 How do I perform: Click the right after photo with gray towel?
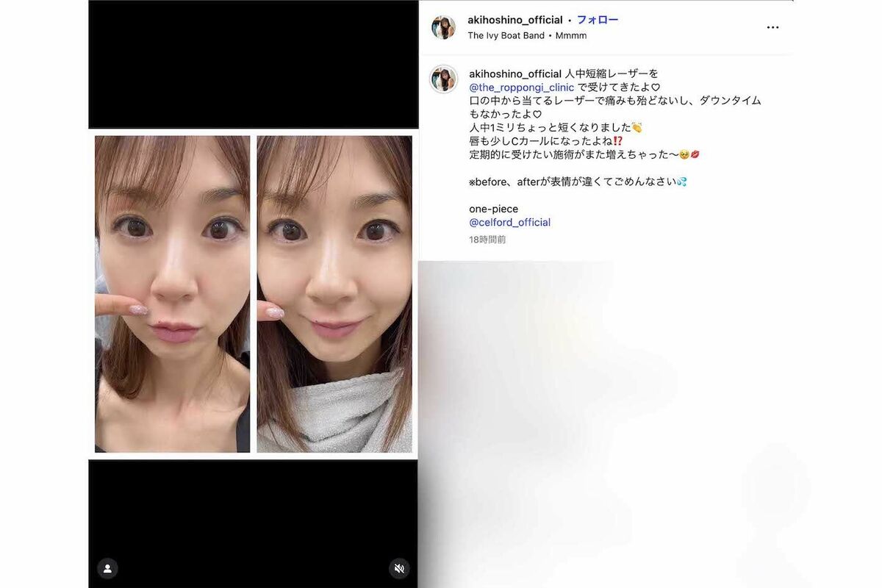(x=334, y=294)
